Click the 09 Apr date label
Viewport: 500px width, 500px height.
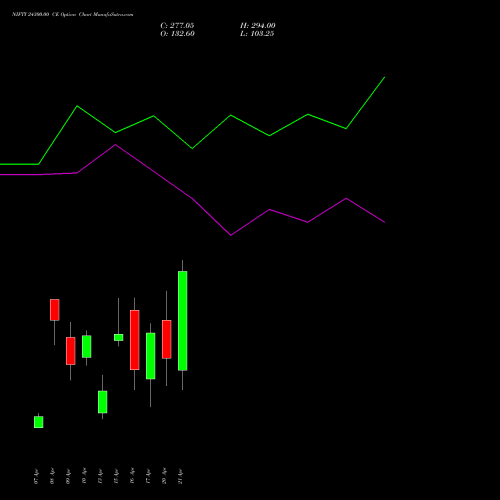pyautogui.click(x=68, y=476)
